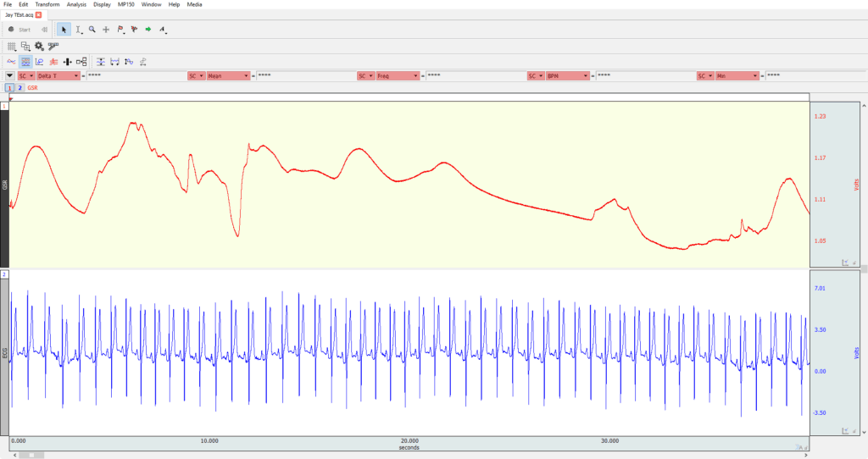
Task: Open SC channel dropdown beside Freq
Action: (x=366, y=75)
